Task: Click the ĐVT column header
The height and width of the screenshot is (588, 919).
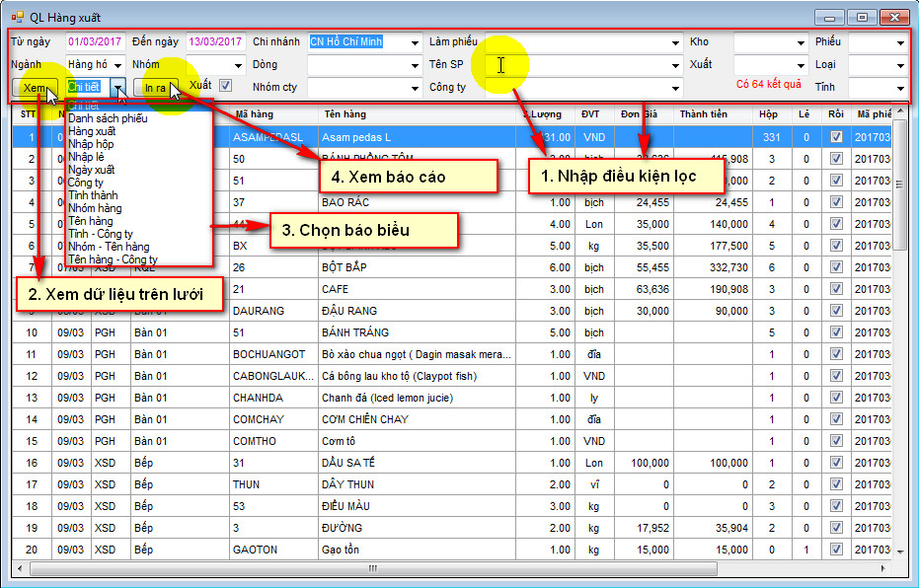Action: point(593,114)
